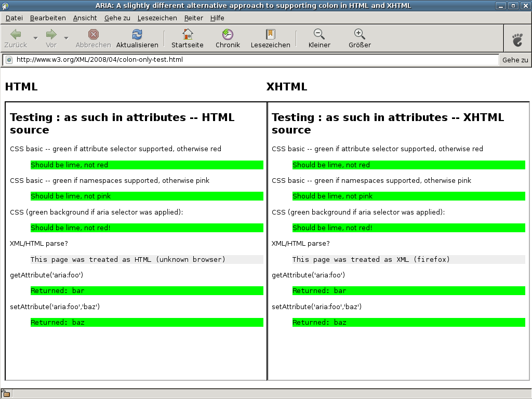Viewport: 532px width, 399px height.
Task: Open the forward history dropdown arrow
Action: click(66, 38)
